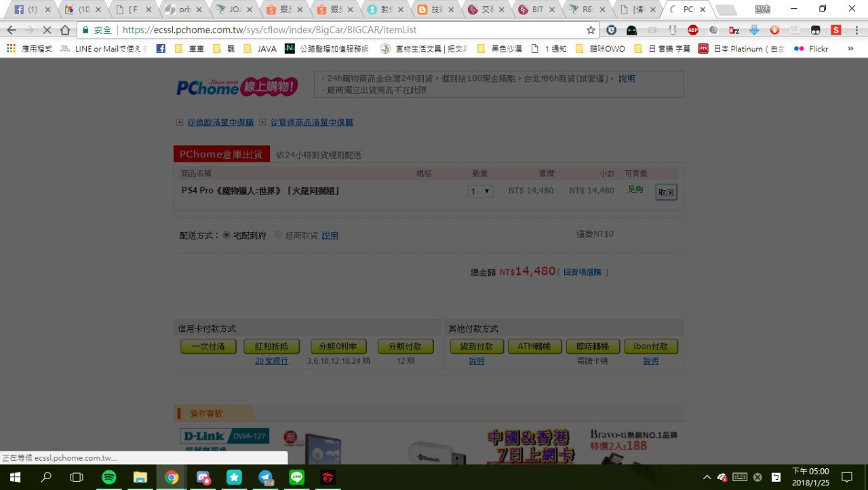This screenshot has height=490, width=868.
Task: Expand the 從追蹤清單中選購 section
Action: [x=180, y=122]
